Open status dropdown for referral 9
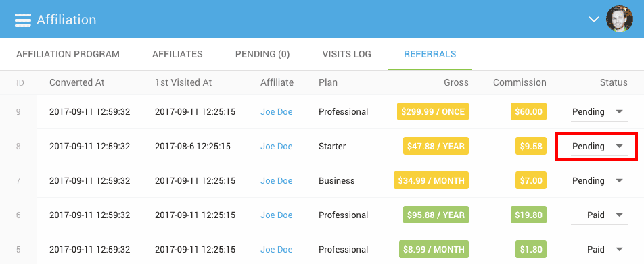644x264 pixels. tap(599, 112)
